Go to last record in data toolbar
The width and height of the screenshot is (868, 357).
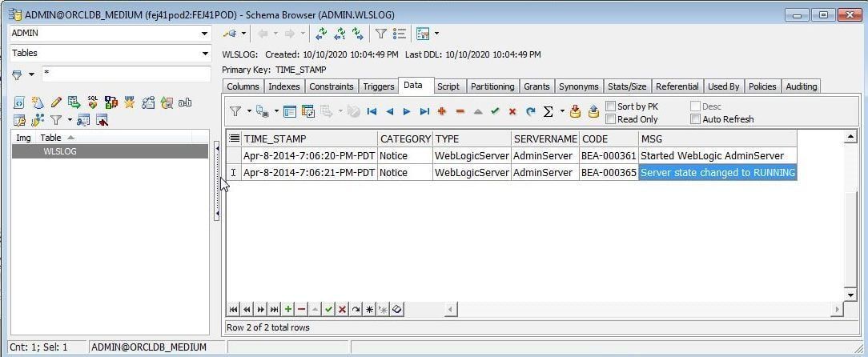click(x=424, y=112)
